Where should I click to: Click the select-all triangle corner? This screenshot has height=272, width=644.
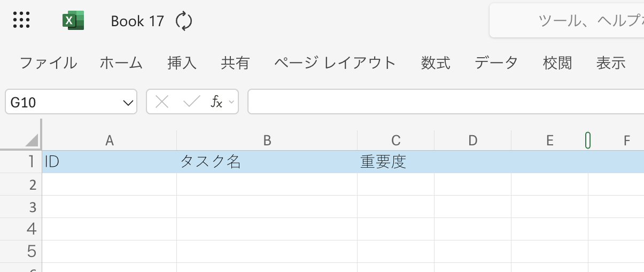32,141
